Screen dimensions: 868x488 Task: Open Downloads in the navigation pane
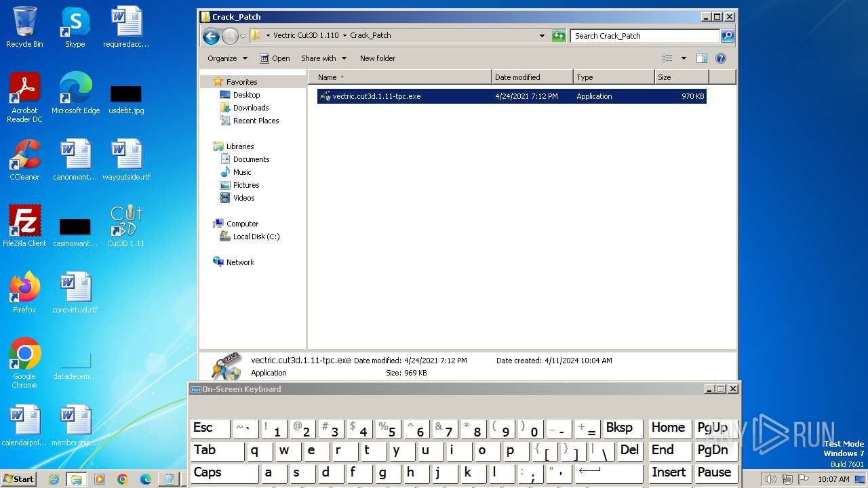pyautogui.click(x=251, y=108)
